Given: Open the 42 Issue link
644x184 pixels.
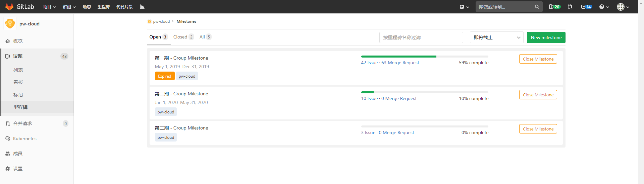Looking at the screenshot, I should [369, 63].
